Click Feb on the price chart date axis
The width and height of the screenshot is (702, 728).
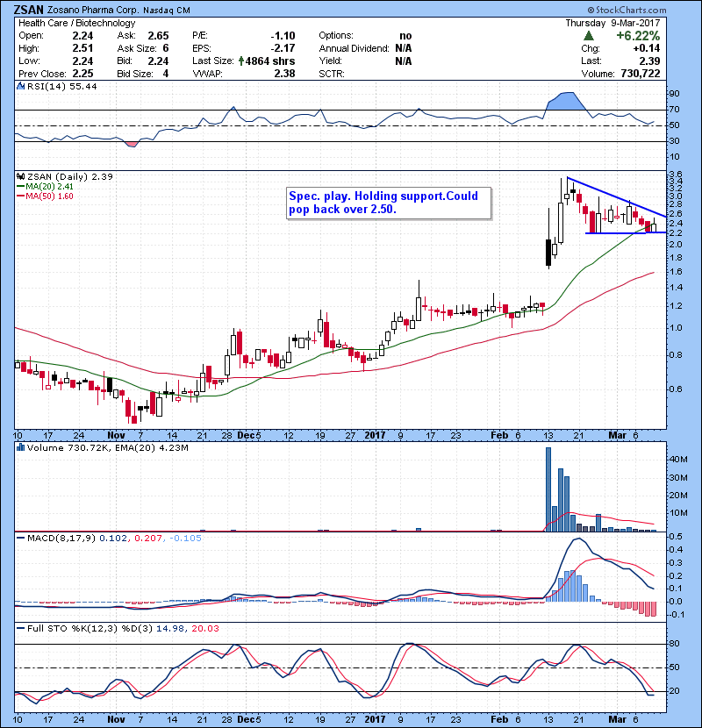pos(499,436)
